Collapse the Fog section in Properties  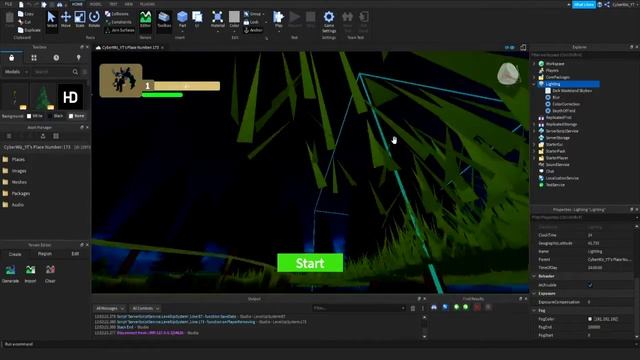click(x=534, y=311)
